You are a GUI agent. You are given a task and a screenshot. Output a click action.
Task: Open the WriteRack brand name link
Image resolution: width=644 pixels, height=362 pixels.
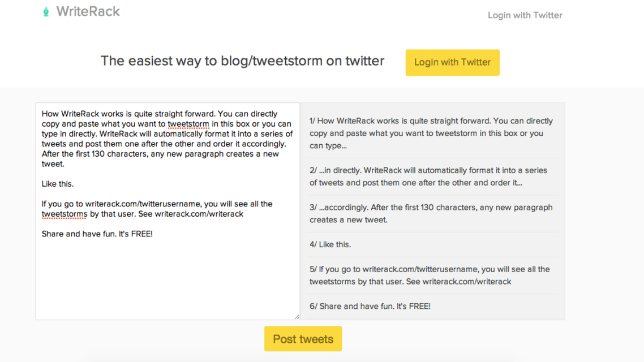(x=88, y=11)
